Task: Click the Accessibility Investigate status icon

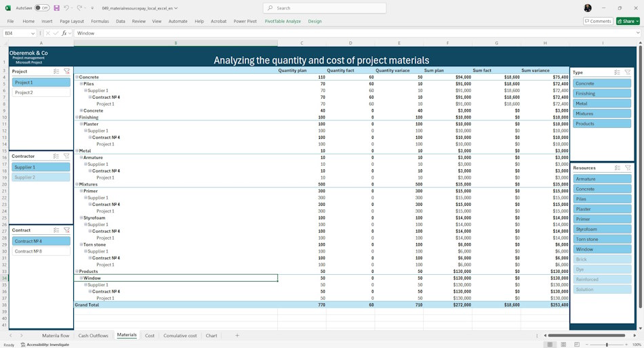Action: pyautogui.click(x=23, y=345)
